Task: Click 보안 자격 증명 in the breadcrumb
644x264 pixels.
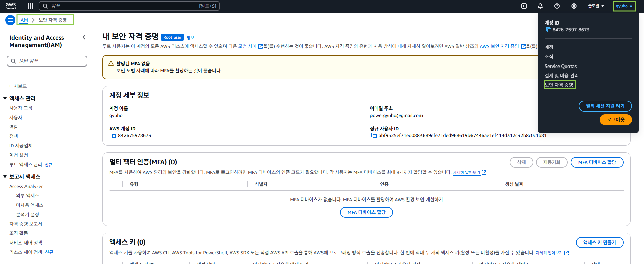Action: click(x=53, y=20)
